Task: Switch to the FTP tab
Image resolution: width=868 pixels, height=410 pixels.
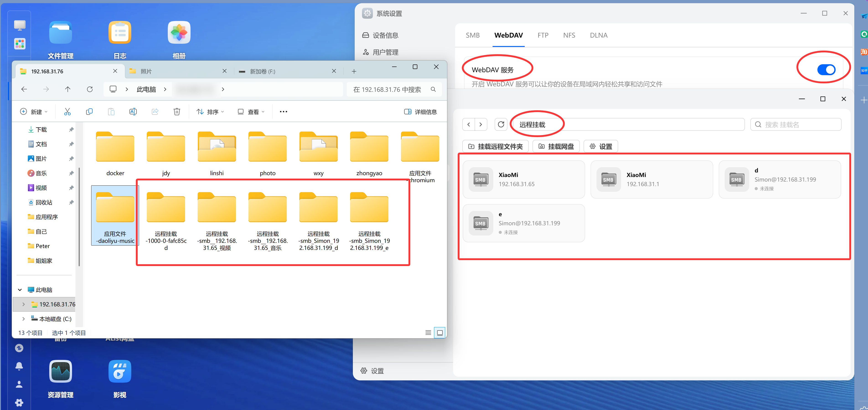Action: (543, 35)
